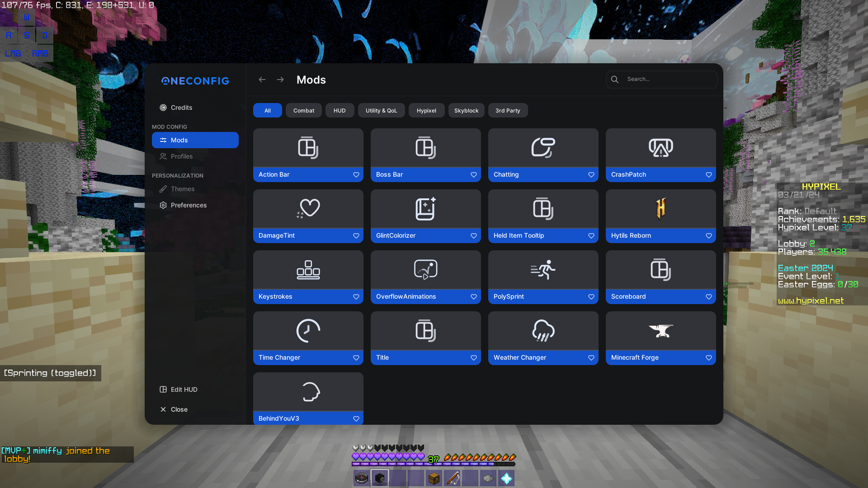Show the All mods category

(x=268, y=110)
